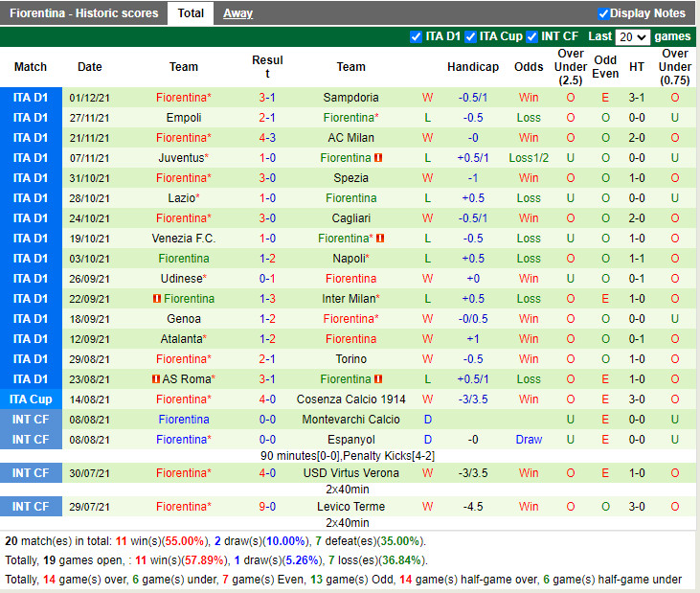Image resolution: width=700 pixels, height=593 pixels.
Task: Click red card after Fiorentina in AS Roma row
Action: pos(379,379)
